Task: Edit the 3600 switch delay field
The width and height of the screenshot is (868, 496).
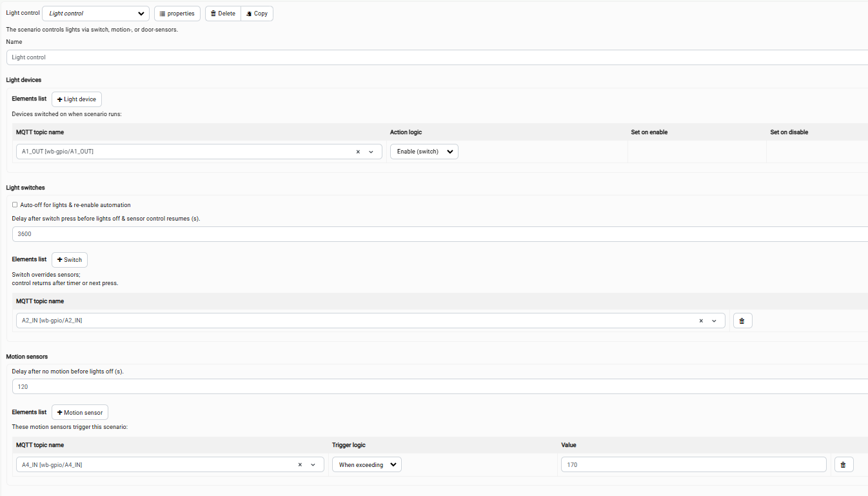Action: 440,234
